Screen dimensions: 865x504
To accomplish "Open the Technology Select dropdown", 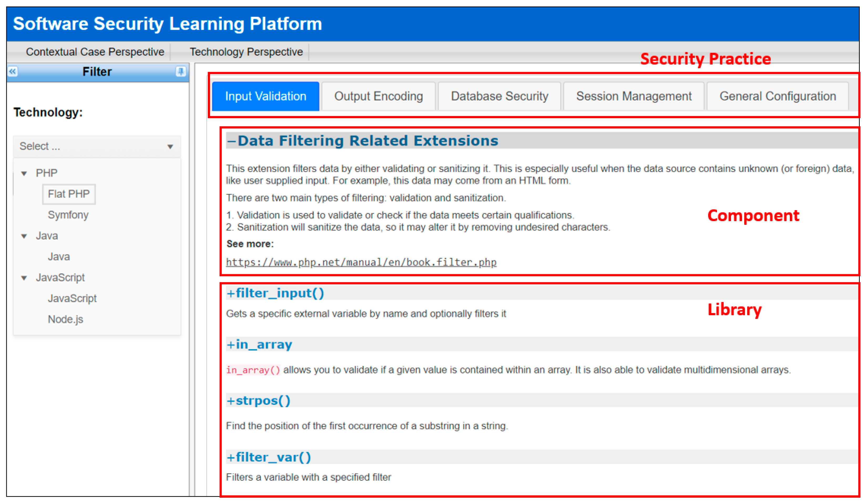I will pyautogui.click(x=97, y=147).
